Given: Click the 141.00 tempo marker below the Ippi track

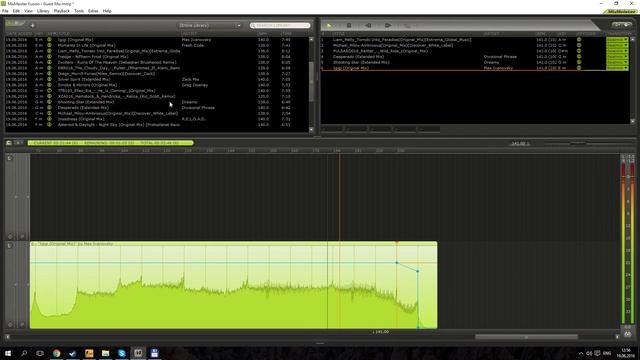Looking at the screenshot, I should (381, 332).
